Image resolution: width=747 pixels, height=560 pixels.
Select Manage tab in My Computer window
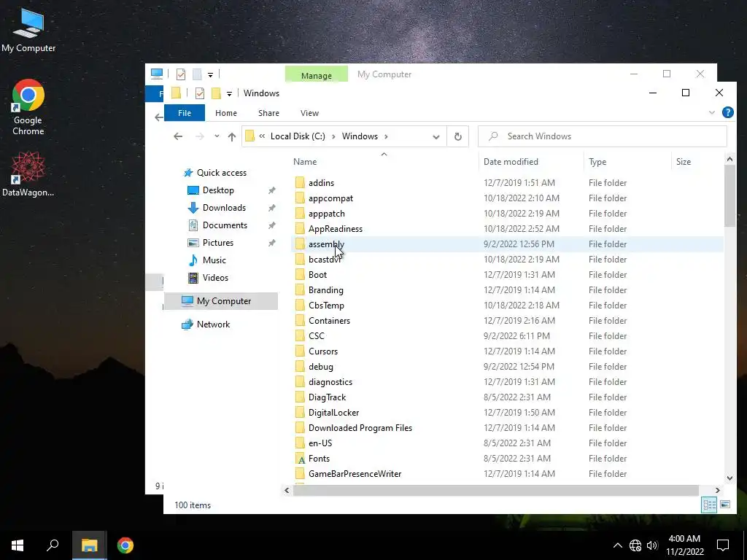tap(317, 75)
